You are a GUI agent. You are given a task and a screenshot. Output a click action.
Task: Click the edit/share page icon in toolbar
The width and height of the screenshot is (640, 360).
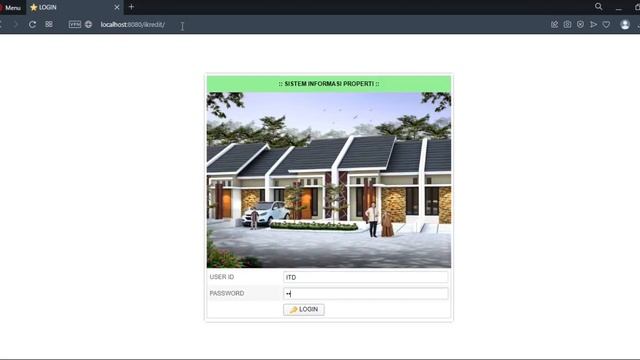click(x=554, y=24)
